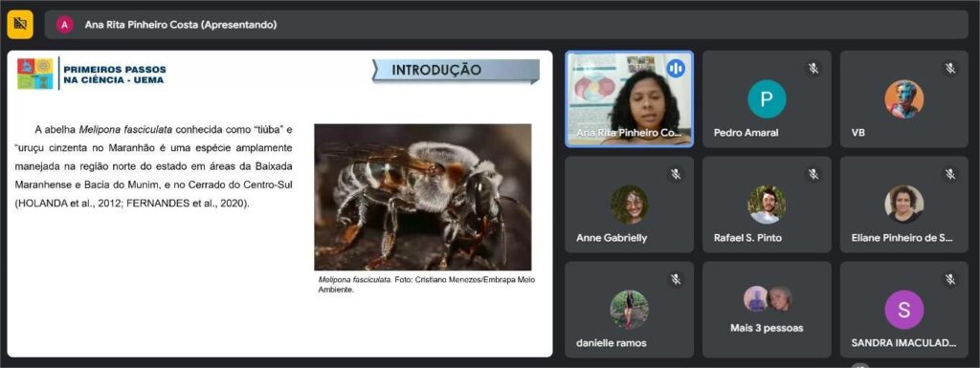Viewport: 980px width, 368px height.
Task: Click Rafael S. Pinto's muted mic icon
Action: (813, 174)
